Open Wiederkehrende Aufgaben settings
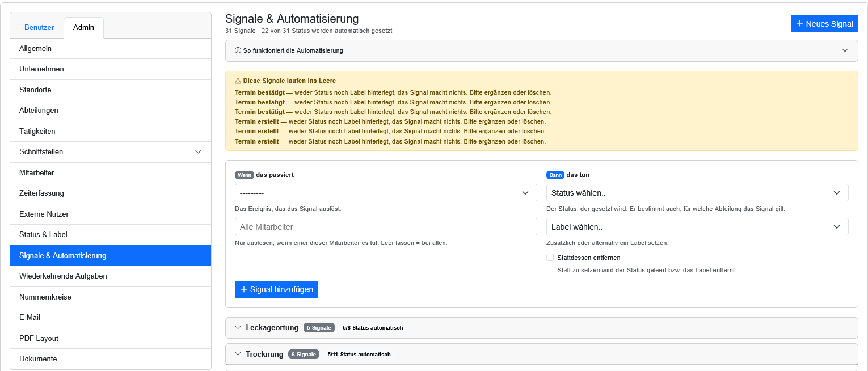This screenshot has height=371, width=868. pyautogui.click(x=111, y=276)
